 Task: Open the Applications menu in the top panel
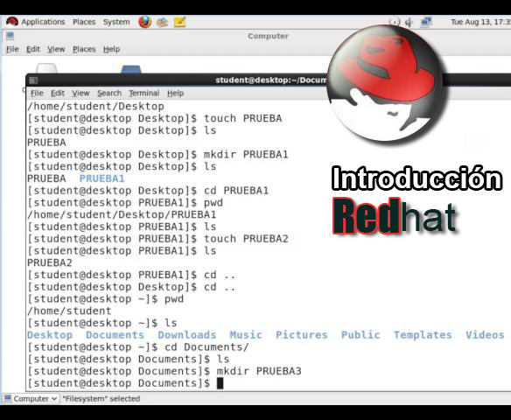(43, 22)
